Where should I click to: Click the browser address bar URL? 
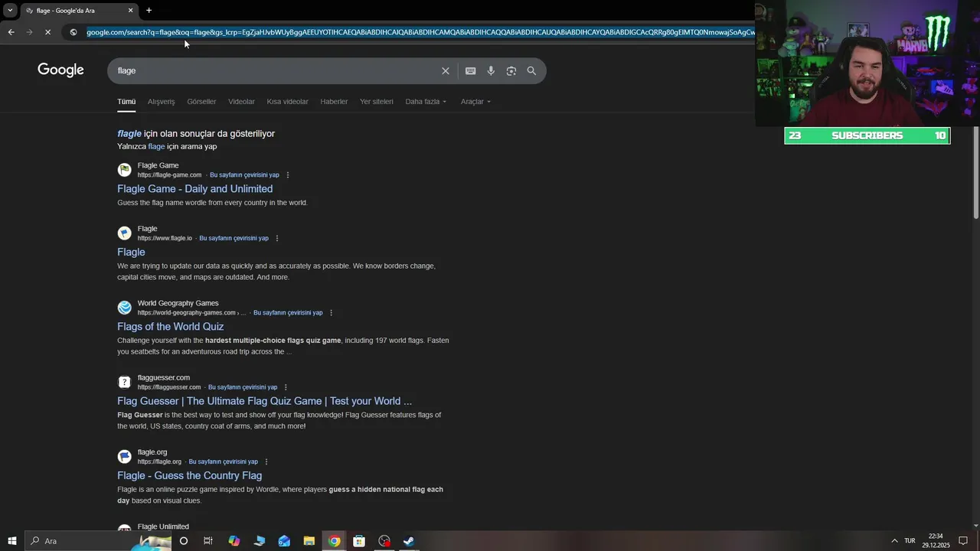tap(420, 32)
